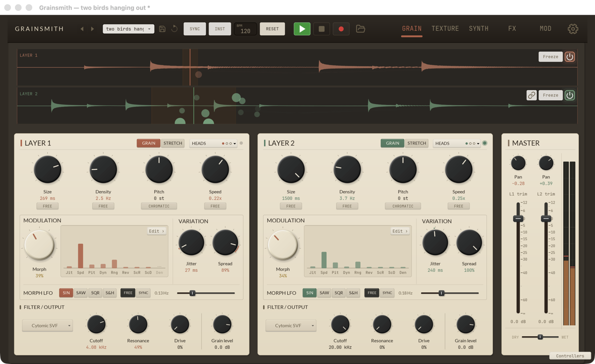The image size is (595, 364).
Task: Switch to the TEXTURE tab
Action: [445, 29]
